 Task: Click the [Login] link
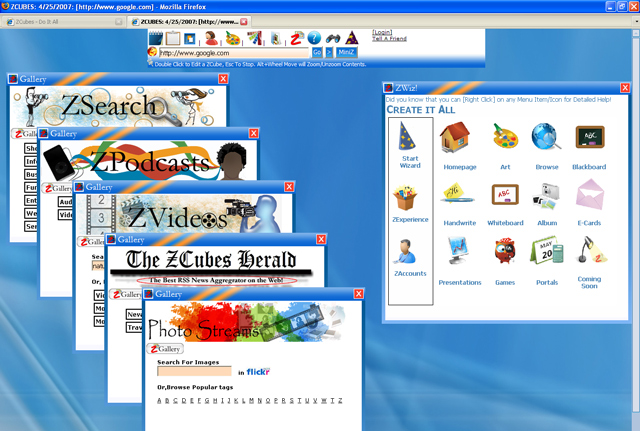[382, 32]
